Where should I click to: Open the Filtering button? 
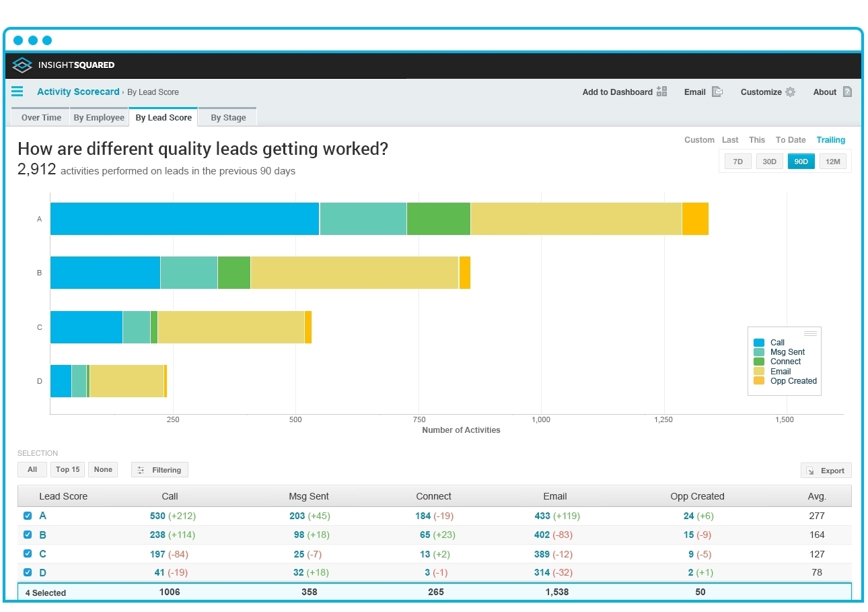(159, 470)
